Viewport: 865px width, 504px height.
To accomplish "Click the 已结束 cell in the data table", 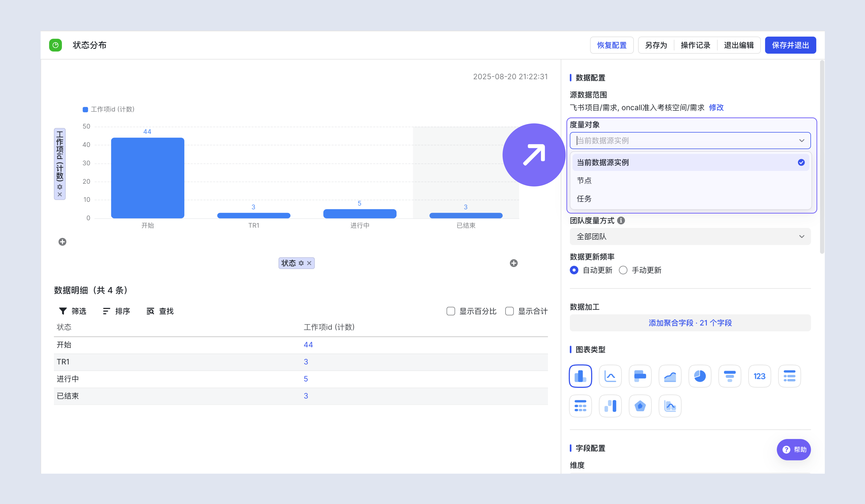I will pos(68,396).
